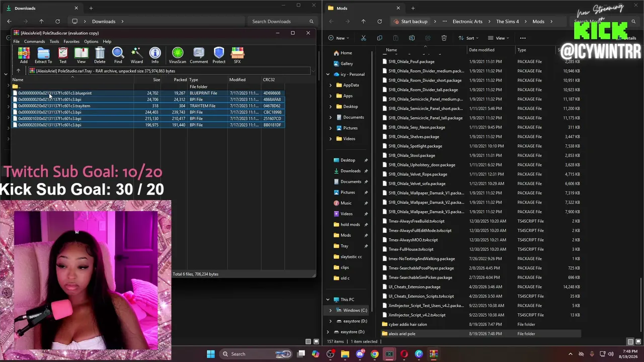
Task: Show hidden system tray icons
Action: (571, 354)
